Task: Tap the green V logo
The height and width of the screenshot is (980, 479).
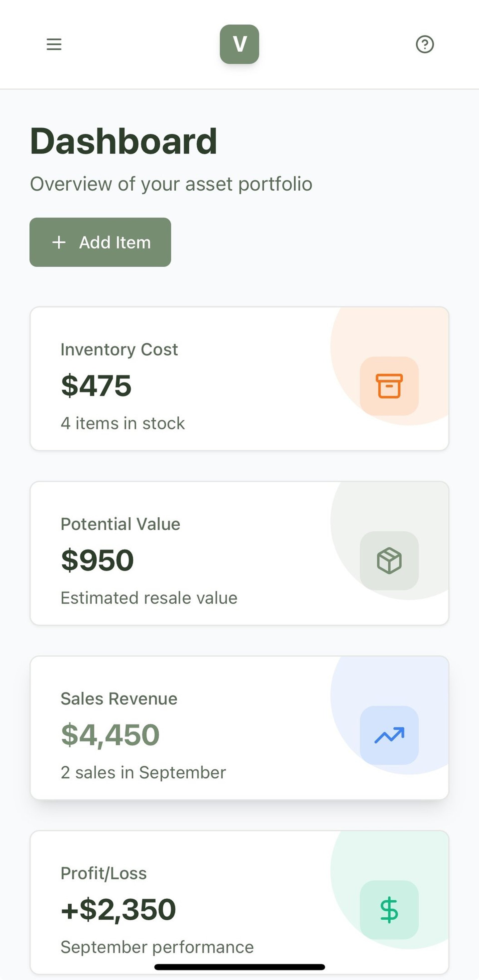Action: 239,44
